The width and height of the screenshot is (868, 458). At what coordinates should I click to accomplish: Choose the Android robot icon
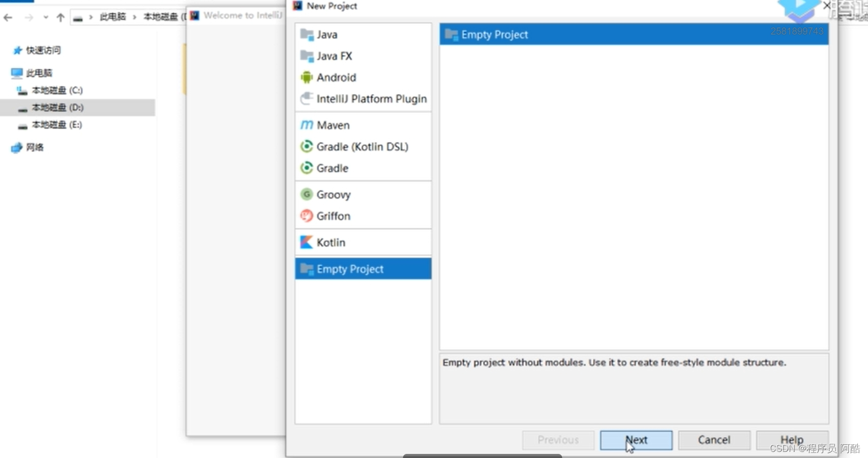[x=306, y=77]
